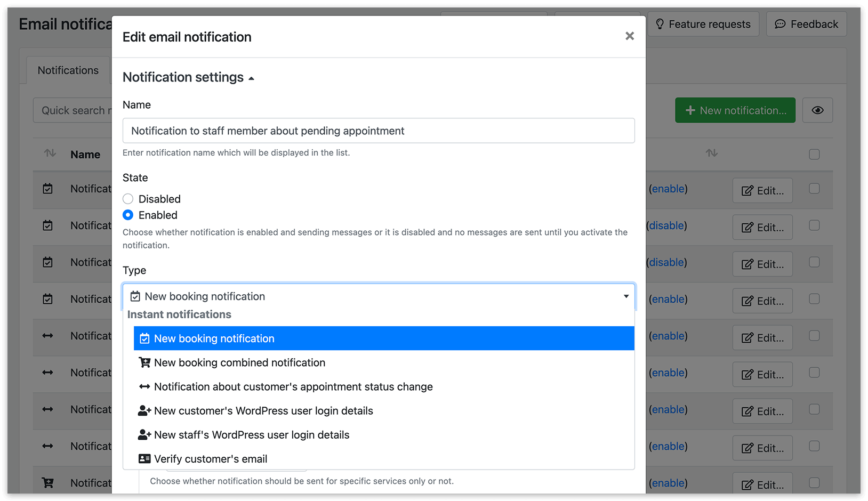The height and width of the screenshot is (501, 868).
Task: Click the Quick search field
Action: tap(73, 110)
